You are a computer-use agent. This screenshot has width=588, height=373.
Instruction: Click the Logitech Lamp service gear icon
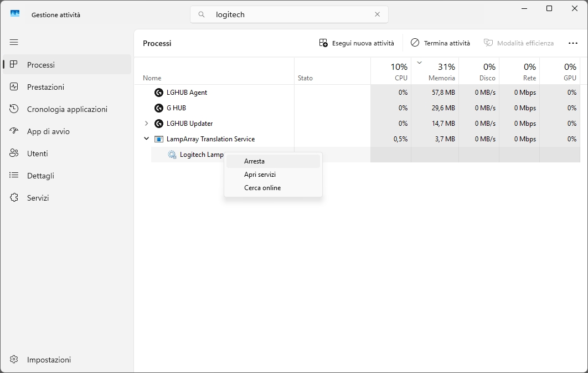(x=172, y=155)
